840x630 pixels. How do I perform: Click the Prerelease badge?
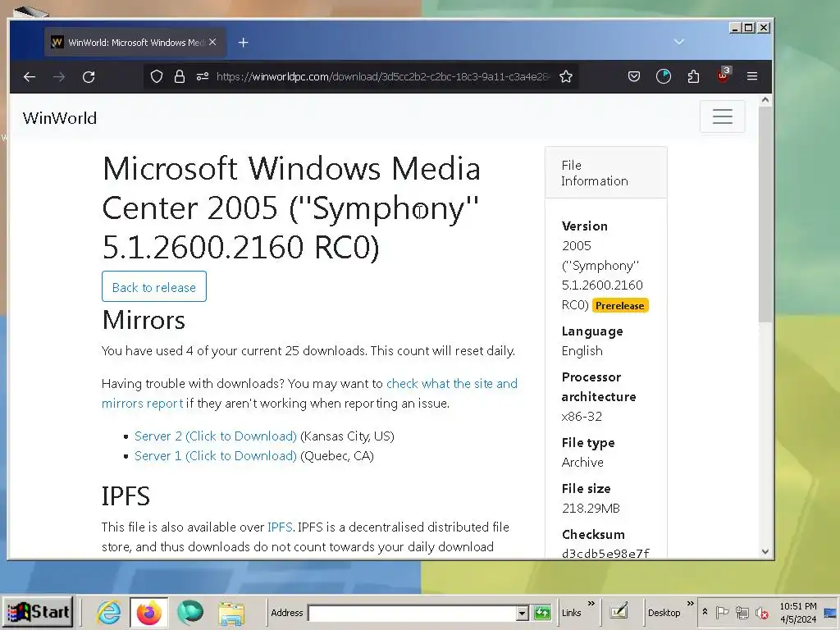tap(620, 305)
